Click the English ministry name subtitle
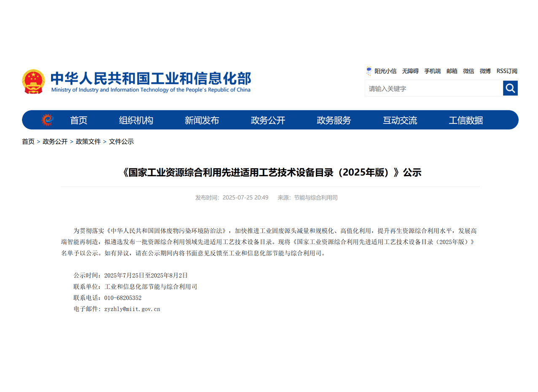This screenshot has width=538, height=392. coord(151,90)
